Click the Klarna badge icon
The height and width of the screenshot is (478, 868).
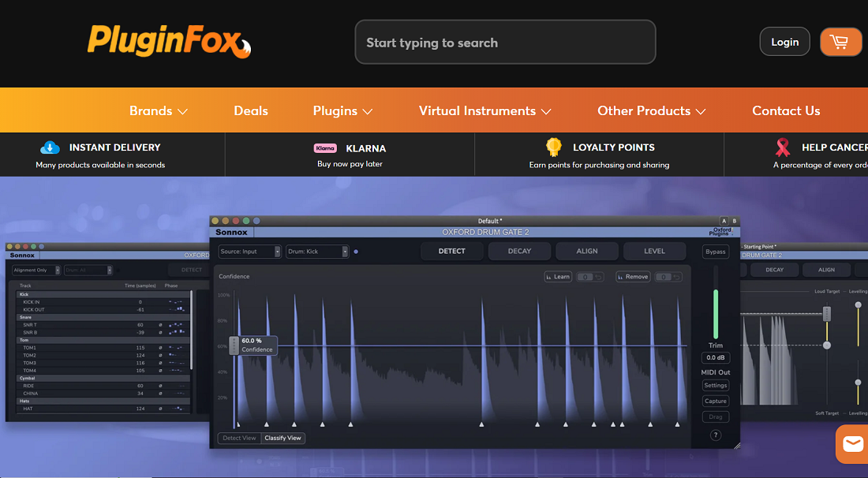point(325,148)
